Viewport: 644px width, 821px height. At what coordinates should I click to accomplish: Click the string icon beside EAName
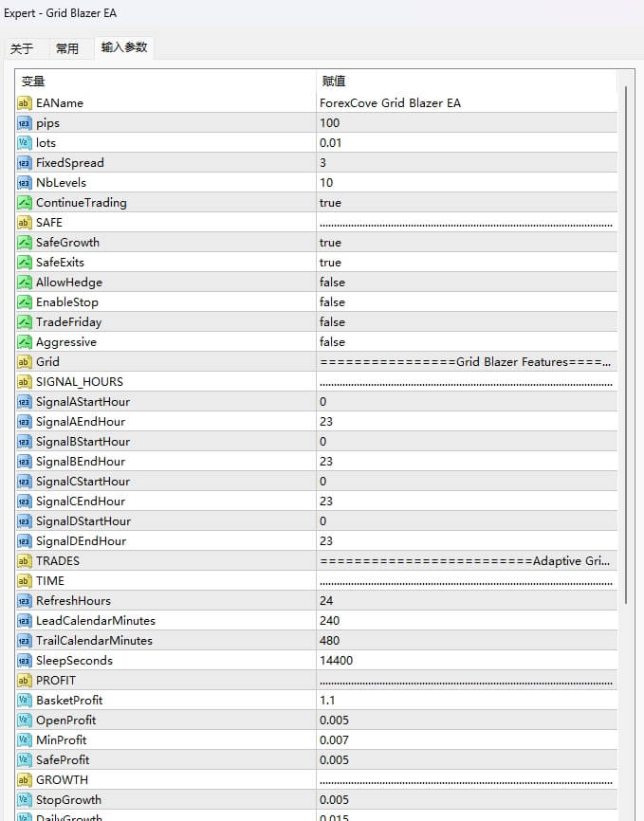click(x=25, y=102)
